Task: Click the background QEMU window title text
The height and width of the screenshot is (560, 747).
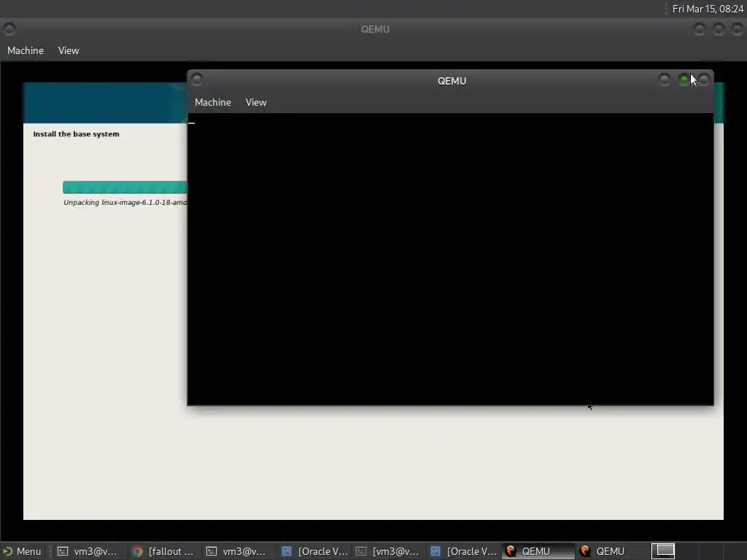Action: tap(375, 29)
